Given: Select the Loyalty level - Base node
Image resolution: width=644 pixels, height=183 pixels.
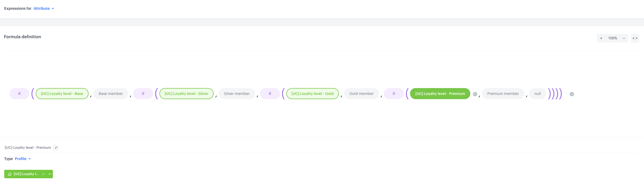Looking at the screenshot, I should pyautogui.click(x=62, y=94).
